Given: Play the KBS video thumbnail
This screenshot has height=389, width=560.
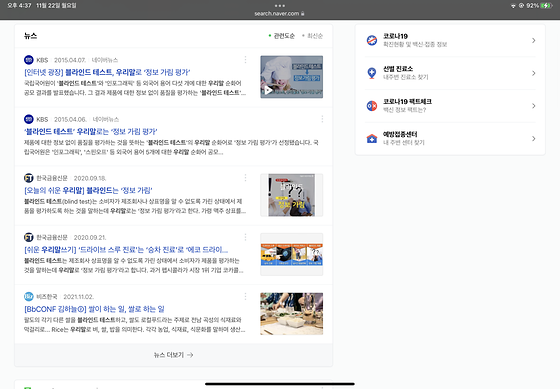Looking at the screenshot, I should [291, 77].
